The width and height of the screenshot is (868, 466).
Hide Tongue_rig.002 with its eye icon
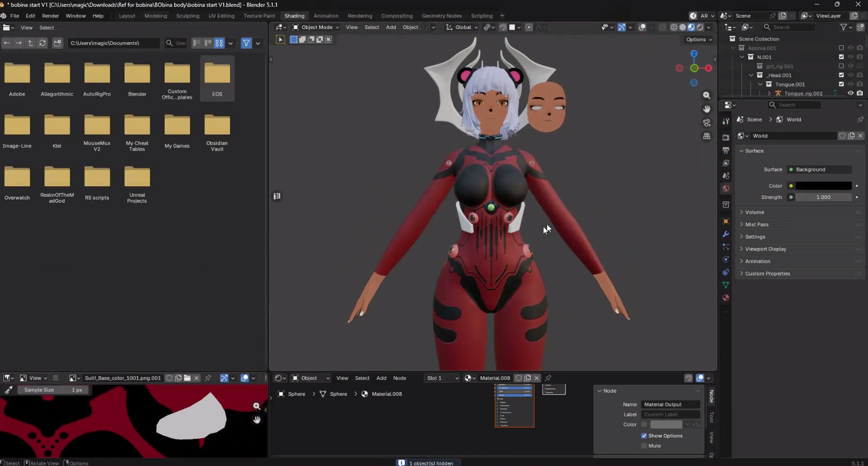click(x=850, y=93)
